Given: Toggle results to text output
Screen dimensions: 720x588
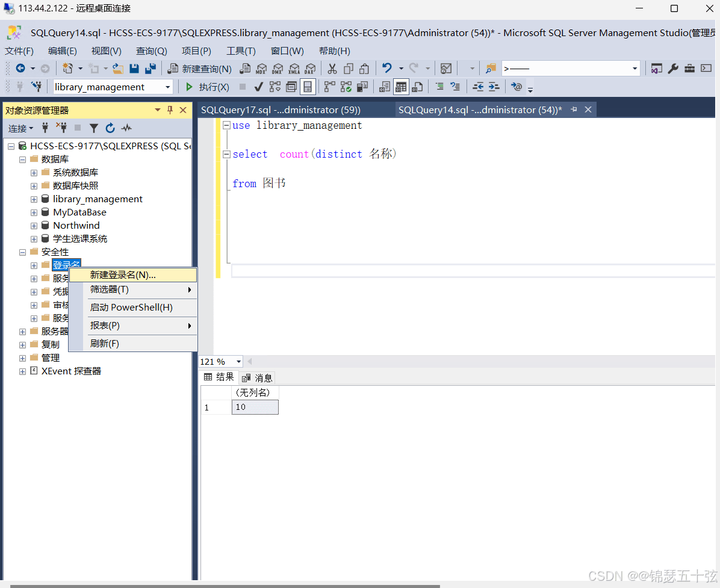Looking at the screenshot, I should 385,87.
